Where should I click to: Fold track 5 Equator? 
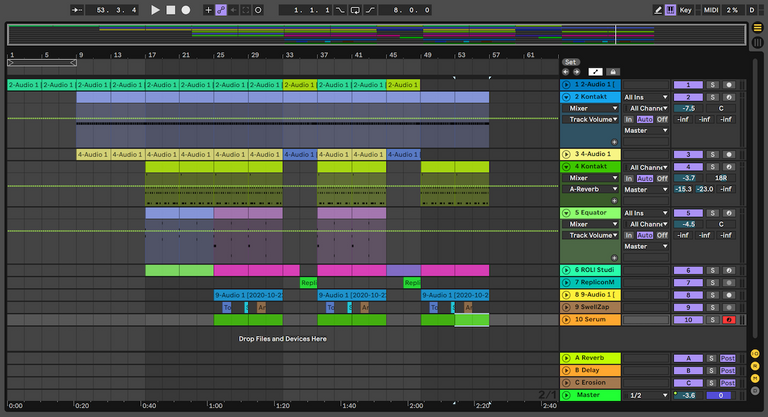coord(566,213)
